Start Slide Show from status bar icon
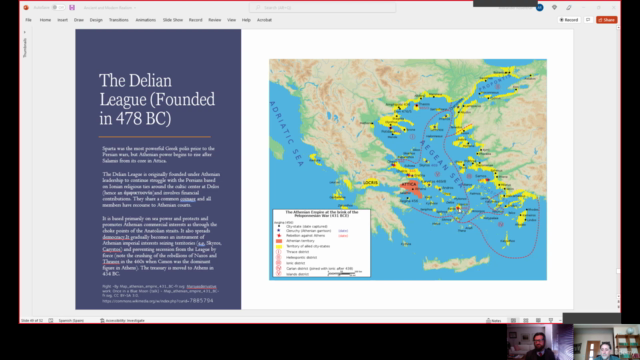The image size is (640, 360). (551, 320)
